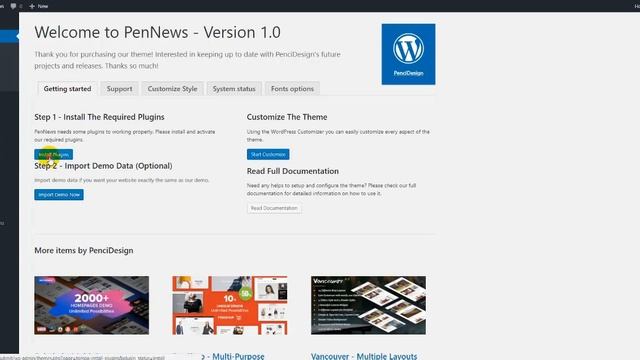The width and height of the screenshot is (640, 360).
Task: Click the Step 2 Import Demo Data heading
Action: (103, 166)
